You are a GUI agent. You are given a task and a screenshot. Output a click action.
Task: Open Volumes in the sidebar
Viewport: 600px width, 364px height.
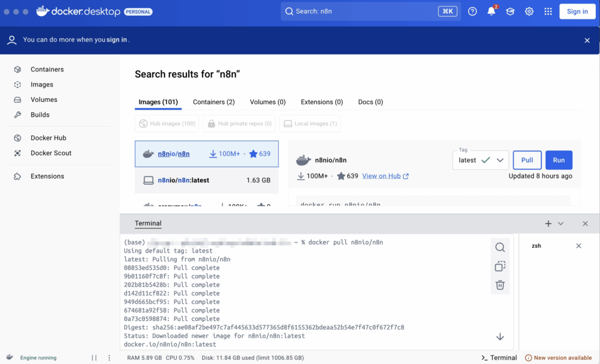pyautogui.click(x=43, y=99)
